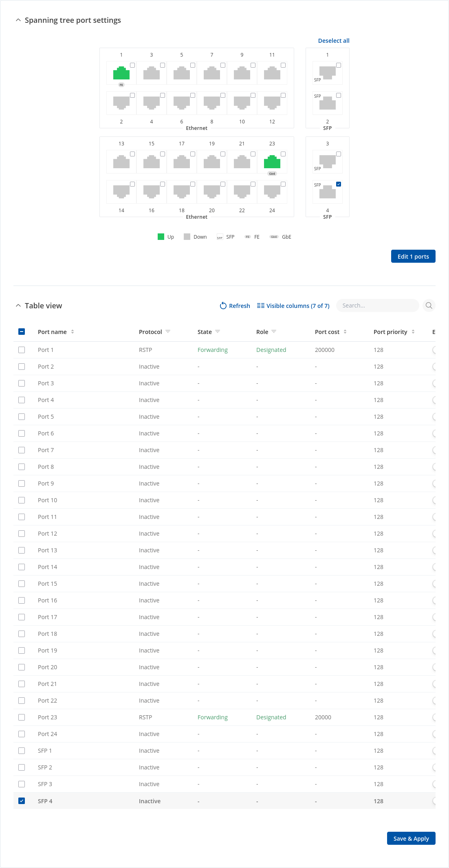Click the Deselect all link
The width and height of the screenshot is (449, 868).
[333, 41]
